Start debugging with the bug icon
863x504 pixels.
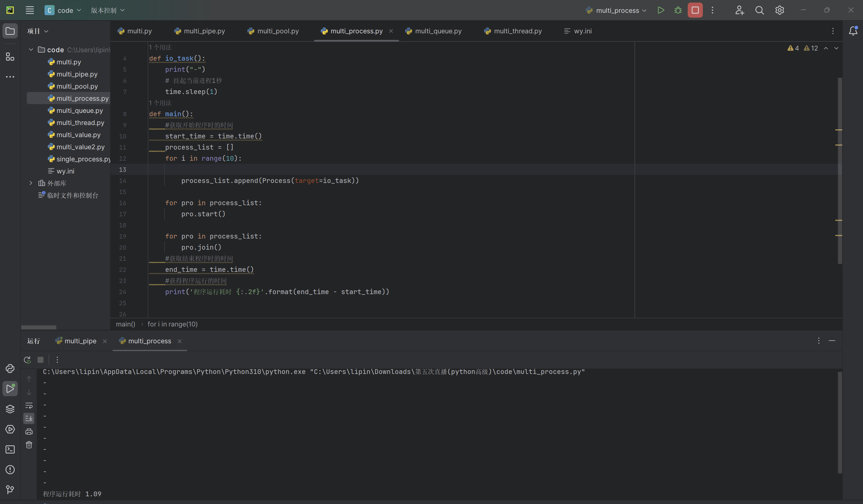[678, 10]
